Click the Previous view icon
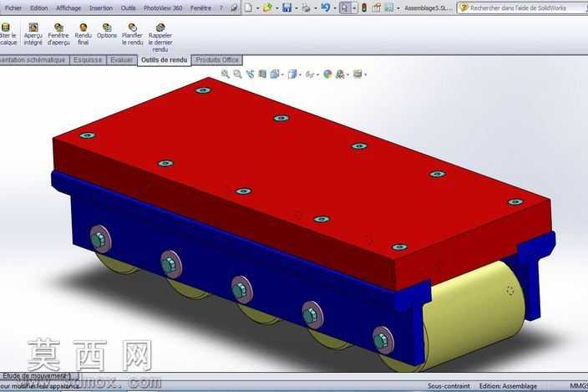Image resolution: width=588 pixels, height=392 pixels. [250, 74]
